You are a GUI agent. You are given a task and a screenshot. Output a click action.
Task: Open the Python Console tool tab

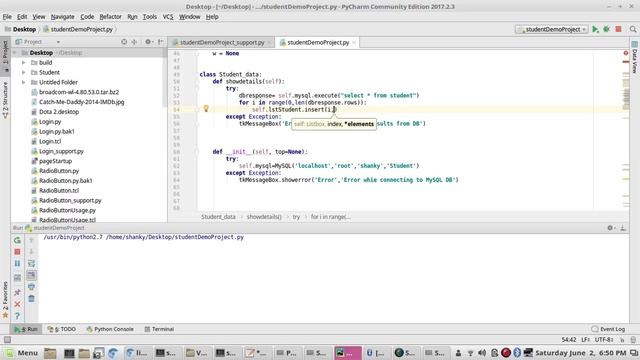coord(110,329)
